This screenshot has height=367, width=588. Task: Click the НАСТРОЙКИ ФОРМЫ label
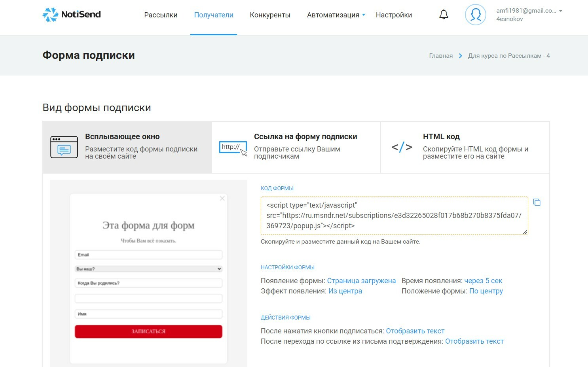coord(288,267)
